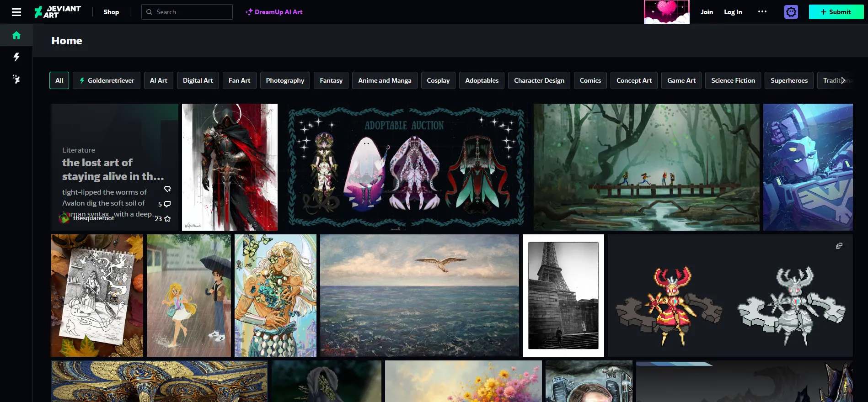
Task: Select the Comics topic chip
Action: pos(590,80)
